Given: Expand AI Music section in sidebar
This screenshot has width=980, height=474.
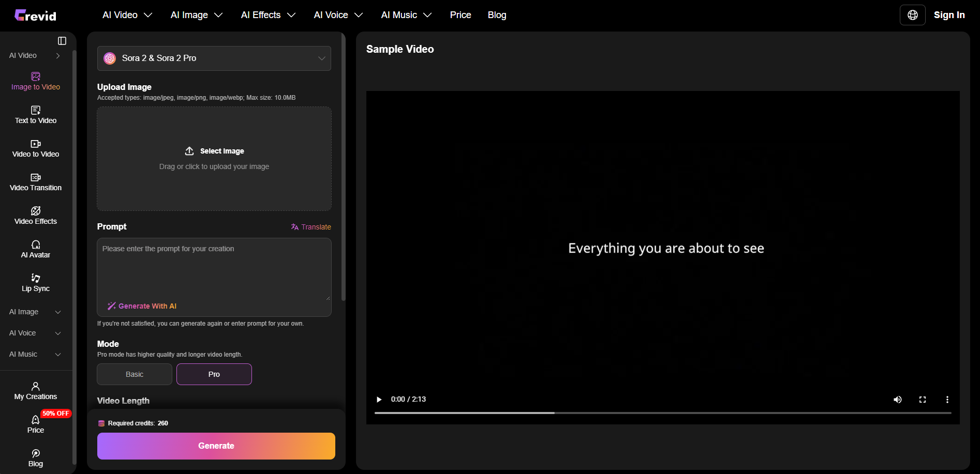Looking at the screenshot, I should 35,354.
